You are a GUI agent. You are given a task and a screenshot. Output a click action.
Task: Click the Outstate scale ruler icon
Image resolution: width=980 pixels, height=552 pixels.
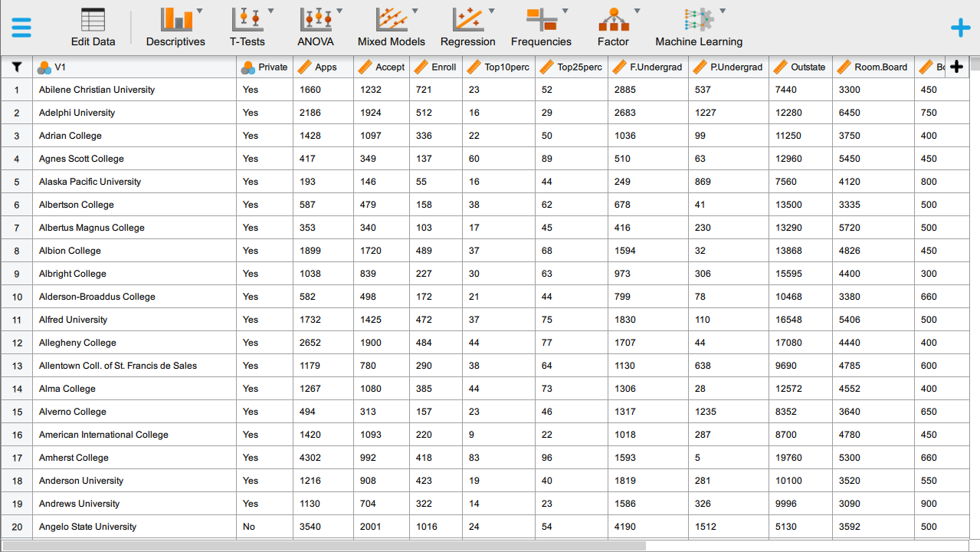click(x=780, y=67)
